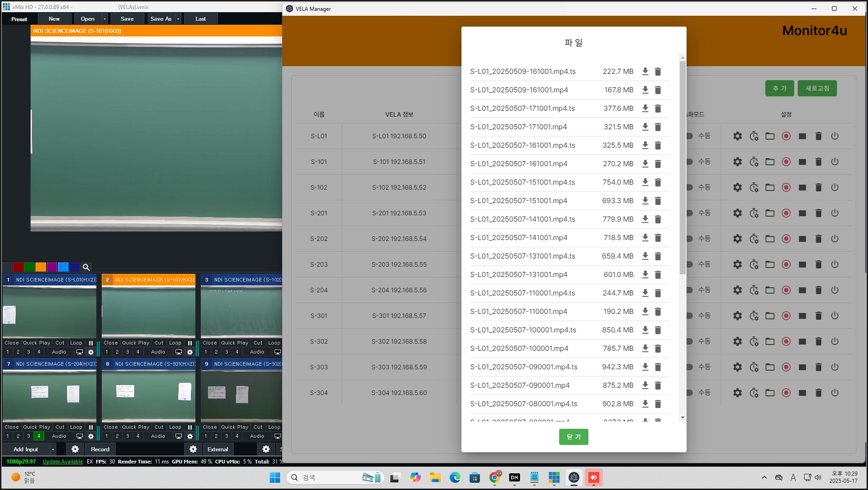Click vMix input 7 preview thumbnail
Image resolution: width=868 pixels, height=490 pixels.
pos(50,396)
